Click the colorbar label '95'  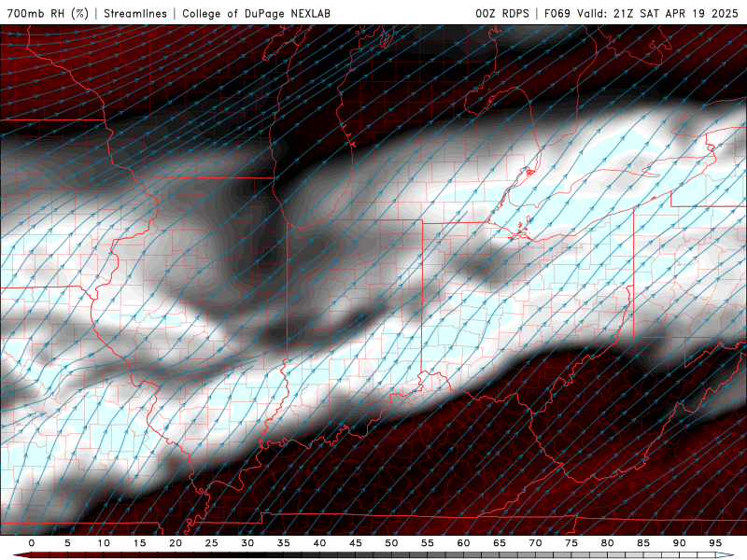[715, 543]
